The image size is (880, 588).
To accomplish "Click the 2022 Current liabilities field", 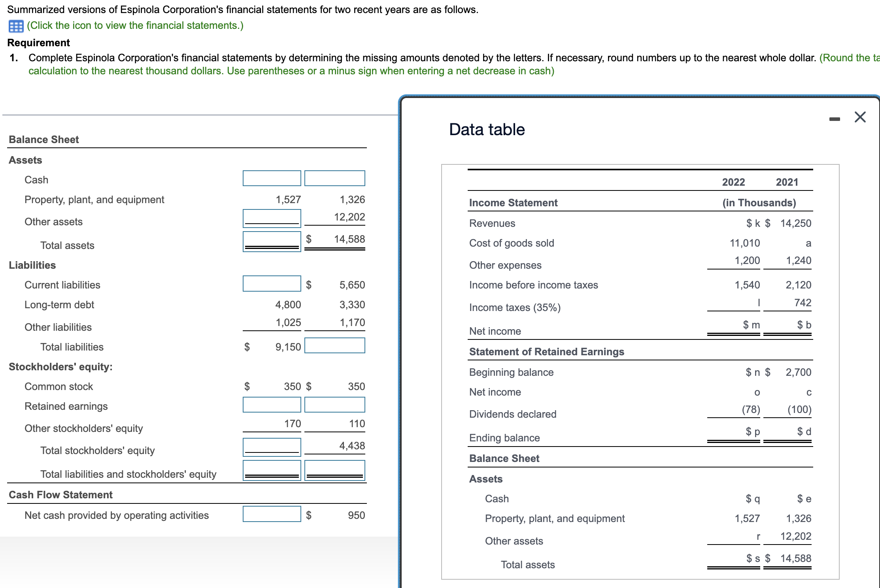I will [272, 283].
